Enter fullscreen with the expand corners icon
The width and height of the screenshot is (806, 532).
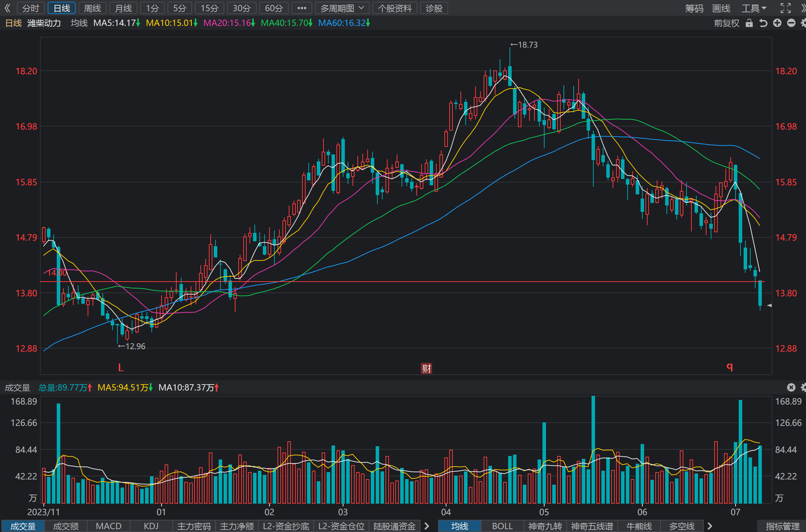(x=785, y=8)
